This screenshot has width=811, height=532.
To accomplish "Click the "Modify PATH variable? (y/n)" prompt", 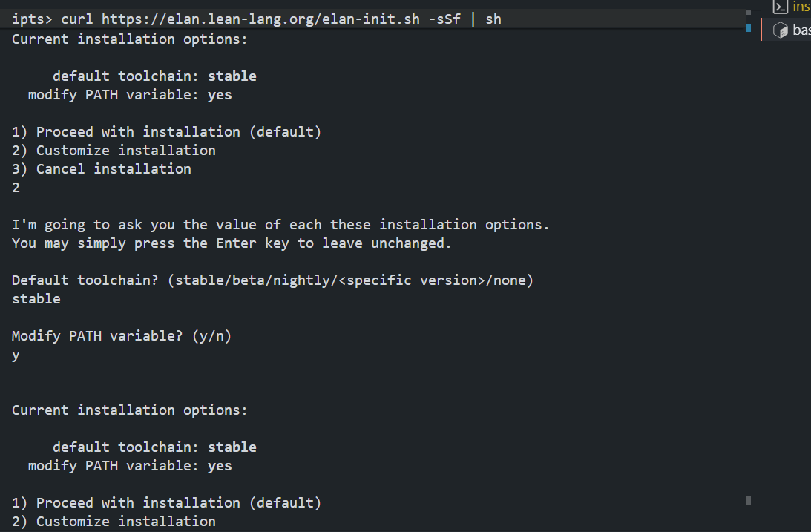I will 122,336.
